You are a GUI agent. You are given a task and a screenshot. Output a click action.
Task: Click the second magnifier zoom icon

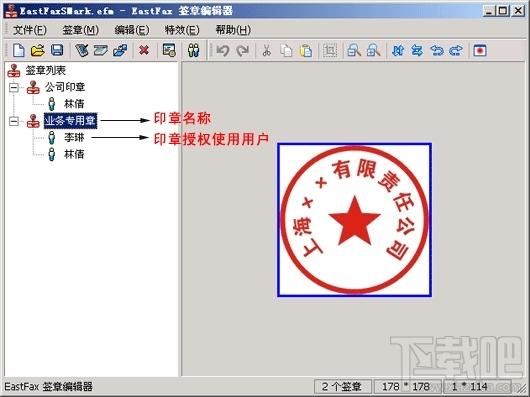pos(374,51)
